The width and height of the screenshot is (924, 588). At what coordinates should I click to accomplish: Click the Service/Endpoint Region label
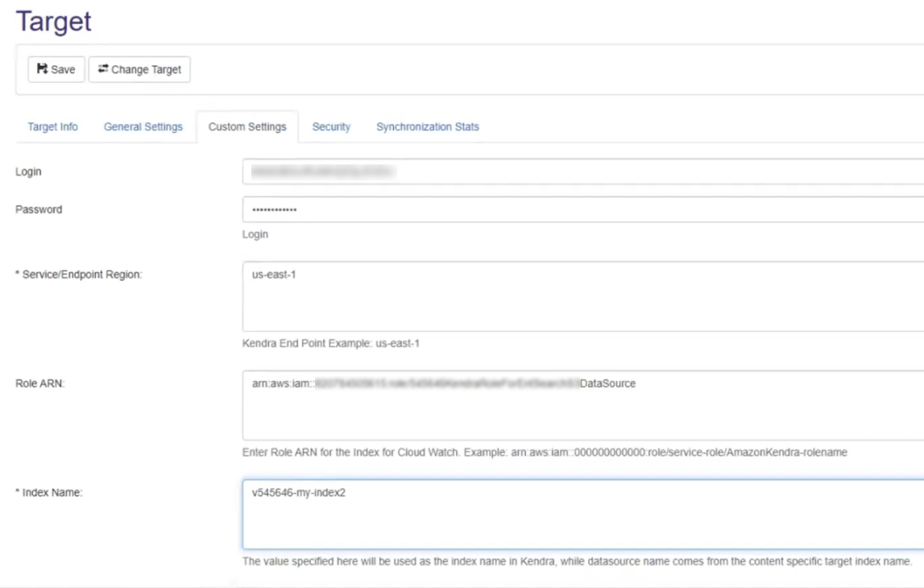[79, 274]
